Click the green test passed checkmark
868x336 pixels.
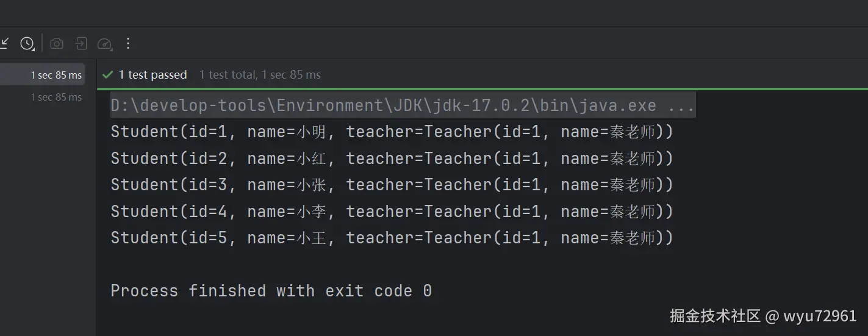(x=108, y=75)
